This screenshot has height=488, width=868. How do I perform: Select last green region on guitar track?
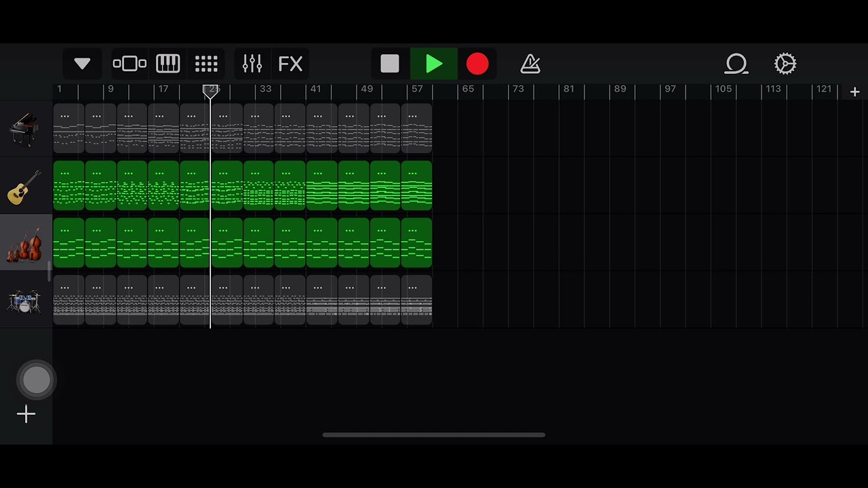(x=417, y=186)
